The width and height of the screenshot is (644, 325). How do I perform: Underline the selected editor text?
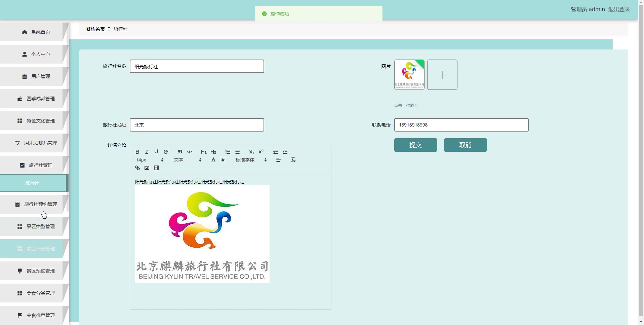coord(156,152)
